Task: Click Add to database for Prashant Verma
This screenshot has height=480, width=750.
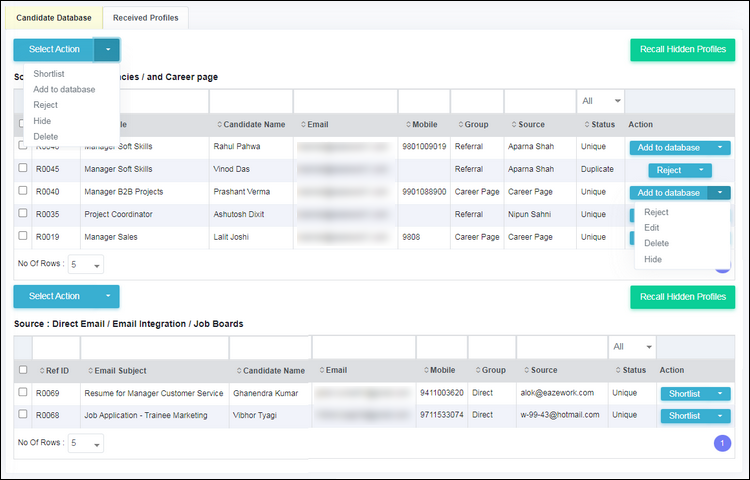Action: click(669, 193)
